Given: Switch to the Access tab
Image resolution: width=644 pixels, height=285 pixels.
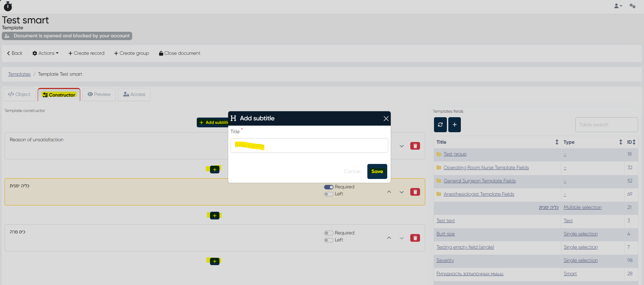Looking at the screenshot, I should [x=134, y=95].
